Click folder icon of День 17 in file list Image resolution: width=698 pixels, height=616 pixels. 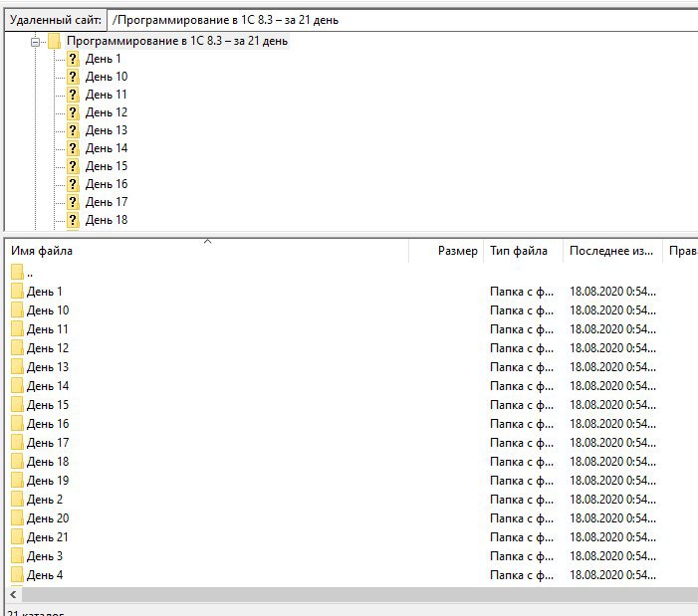(17, 442)
